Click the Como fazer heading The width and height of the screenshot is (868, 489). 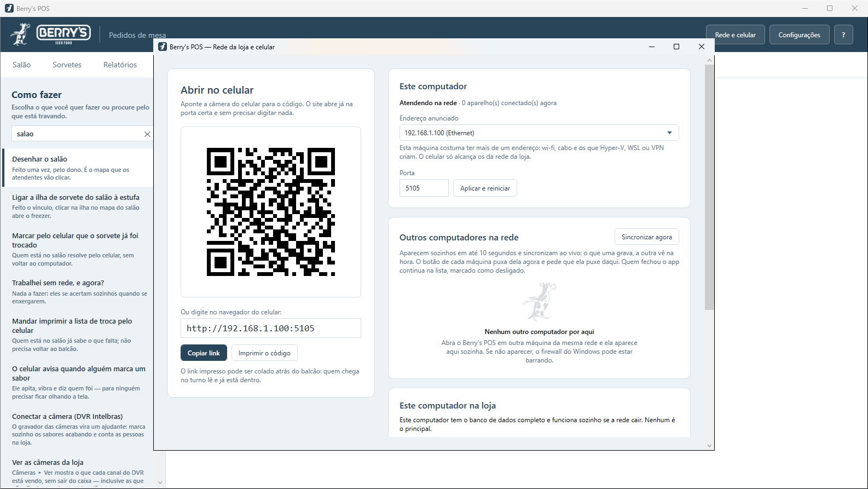[x=37, y=95]
